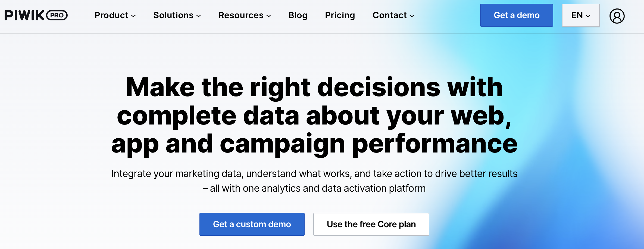View the Pricing page

tap(340, 15)
